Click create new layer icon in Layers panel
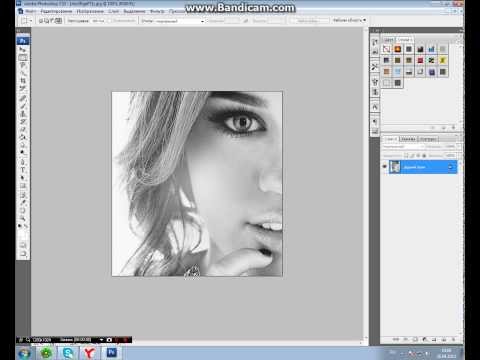 point(444,339)
